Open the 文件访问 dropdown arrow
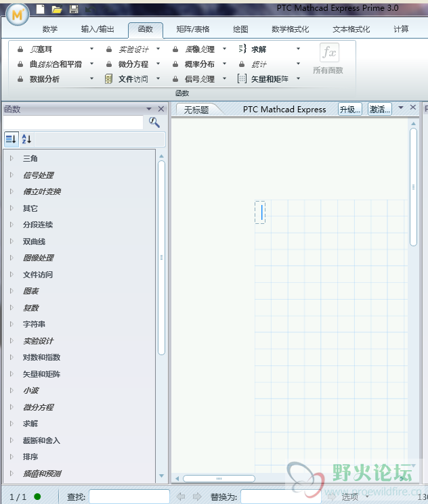The width and height of the screenshot is (428, 504). 158,78
